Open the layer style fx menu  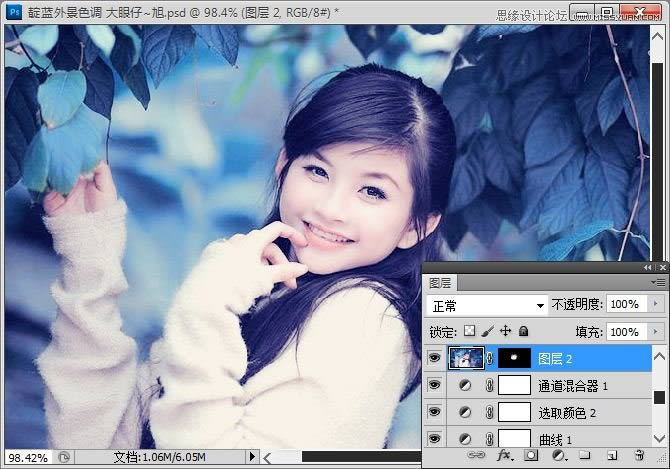(505, 455)
